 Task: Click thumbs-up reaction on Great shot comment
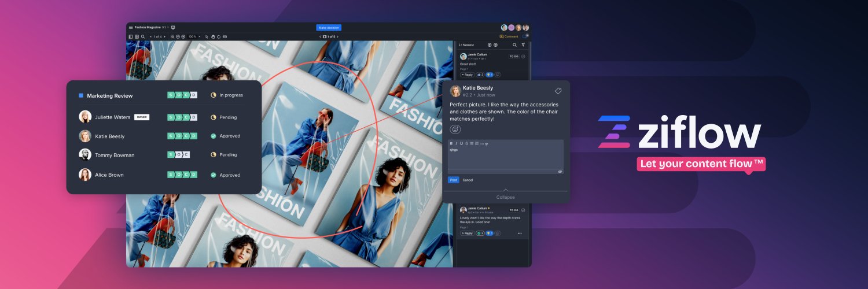pos(480,75)
